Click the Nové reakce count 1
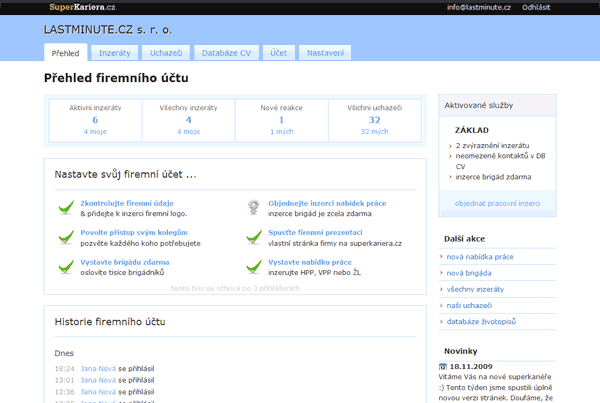600x403 pixels. [x=282, y=120]
